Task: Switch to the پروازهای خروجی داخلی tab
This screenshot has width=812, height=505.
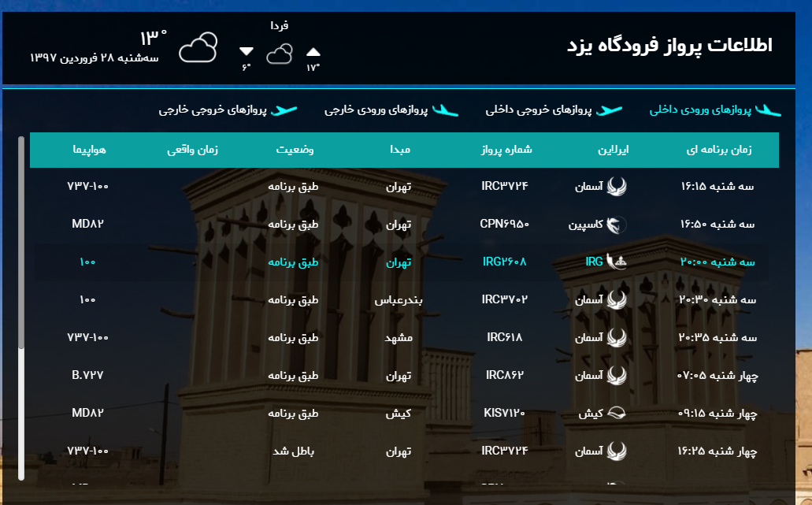Action: (543, 110)
